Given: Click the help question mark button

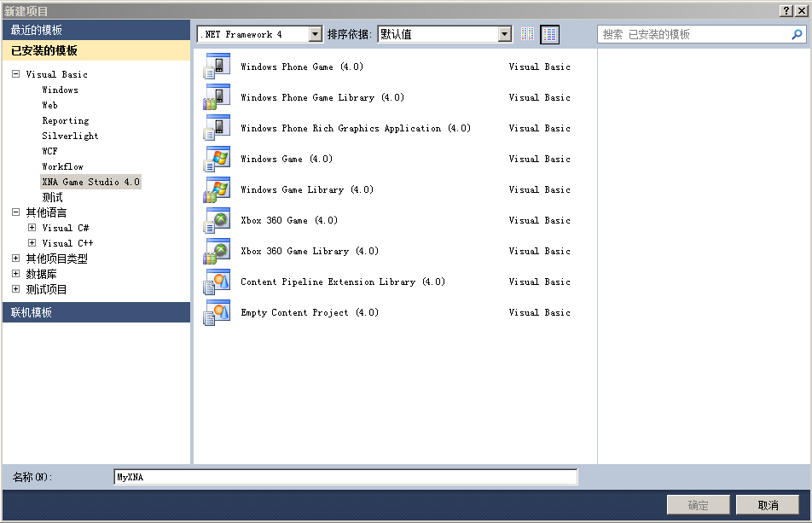Looking at the screenshot, I should tap(786, 10).
